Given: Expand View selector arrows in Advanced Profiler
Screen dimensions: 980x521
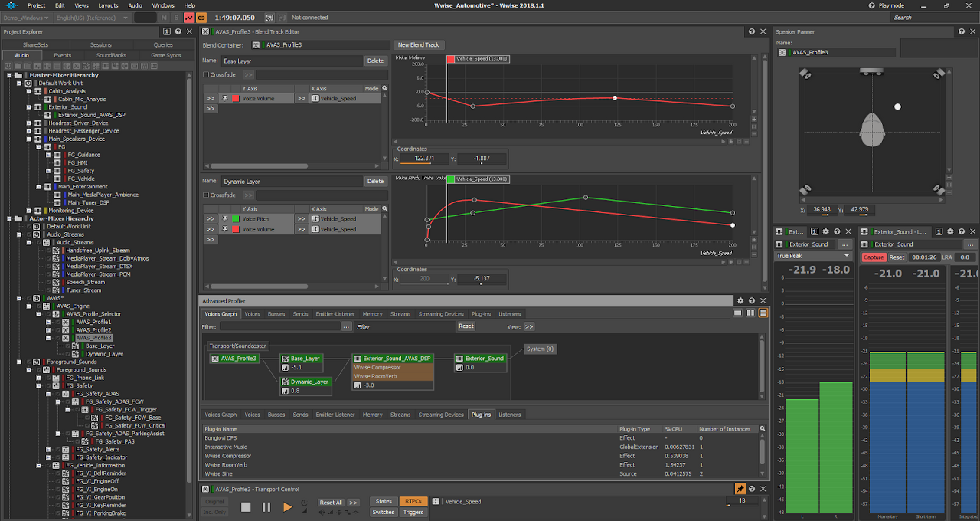Looking at the screenshot, I should [529, 326].
